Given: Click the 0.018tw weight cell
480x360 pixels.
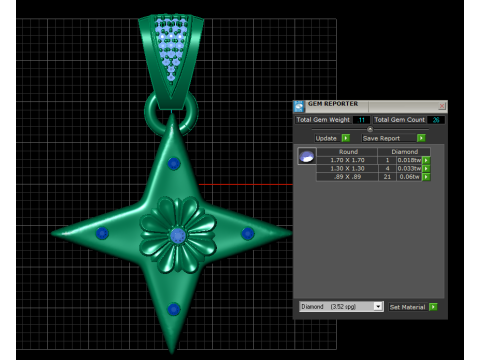Looking at the screenshot, I should 409,160.
